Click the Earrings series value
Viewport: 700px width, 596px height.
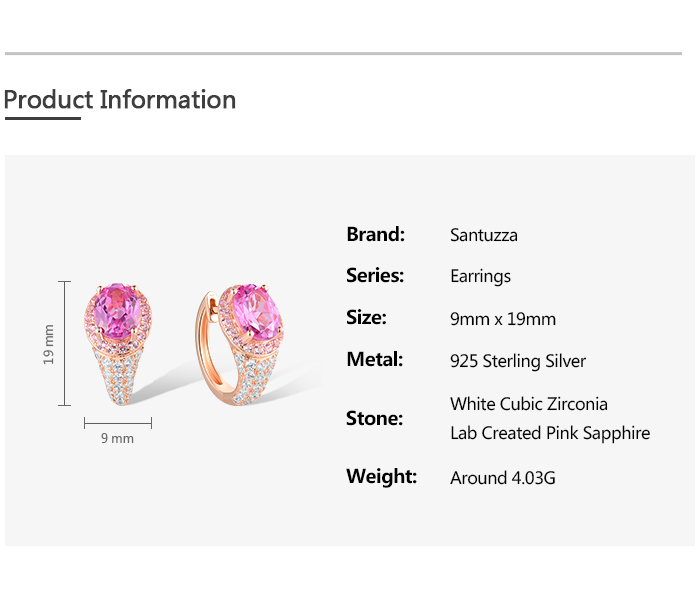click(x=480, y=277)
